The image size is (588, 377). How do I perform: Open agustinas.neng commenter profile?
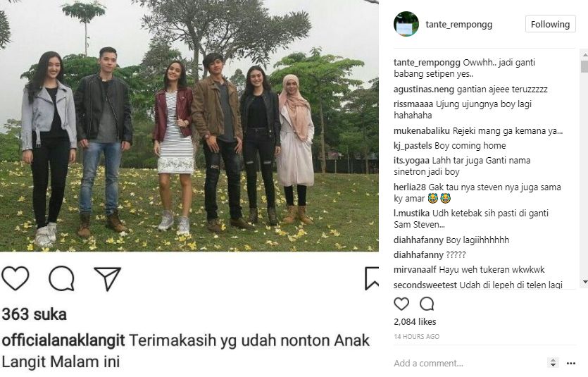point(424,89)
